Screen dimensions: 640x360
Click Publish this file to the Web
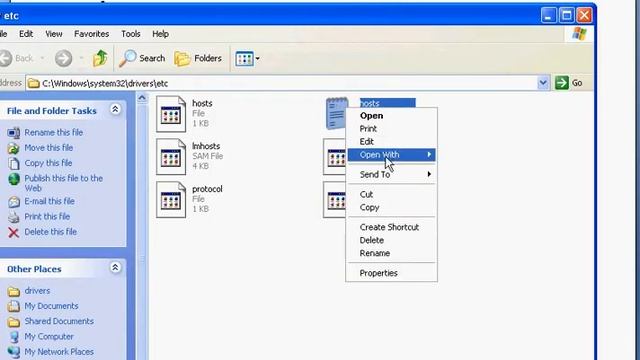64,183
